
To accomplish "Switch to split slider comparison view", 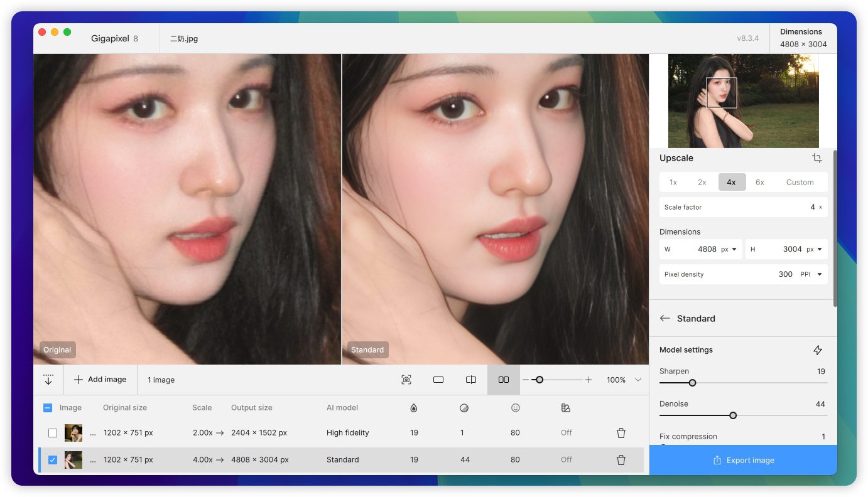I will pyautogui.click(x=471, y=380).
